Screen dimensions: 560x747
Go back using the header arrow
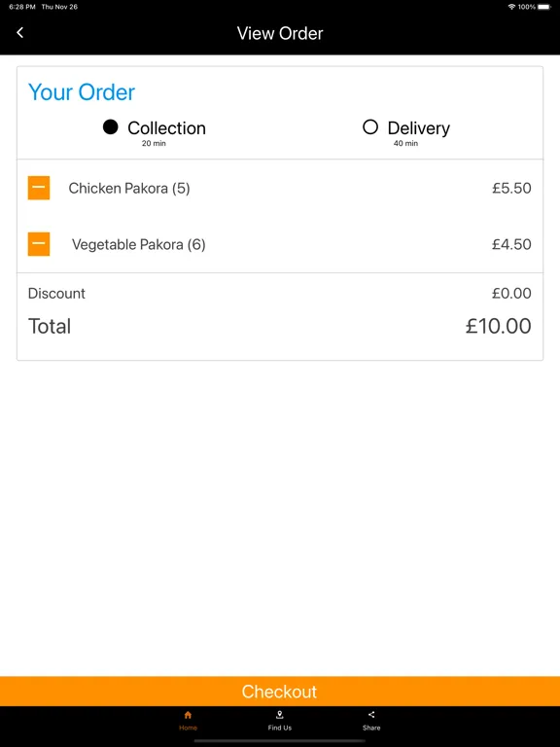point(20,32)
